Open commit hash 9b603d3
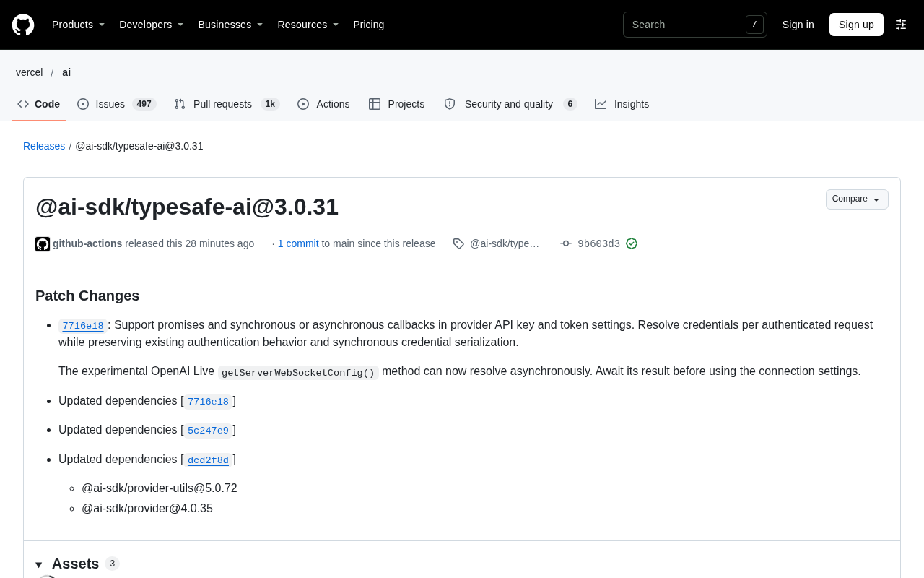This screenshot has height=578, width=924. tap(598, 244)
